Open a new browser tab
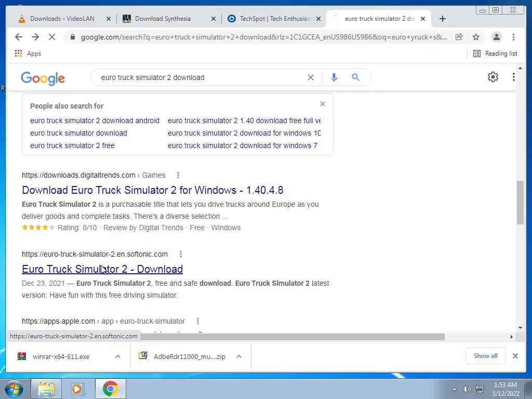Screen dimensions: 532x399 click(443, 19)
